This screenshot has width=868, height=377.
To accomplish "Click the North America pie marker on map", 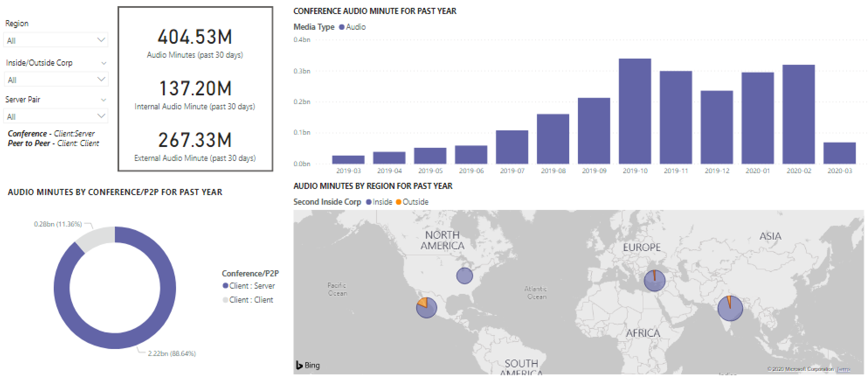I will (464, 276).
